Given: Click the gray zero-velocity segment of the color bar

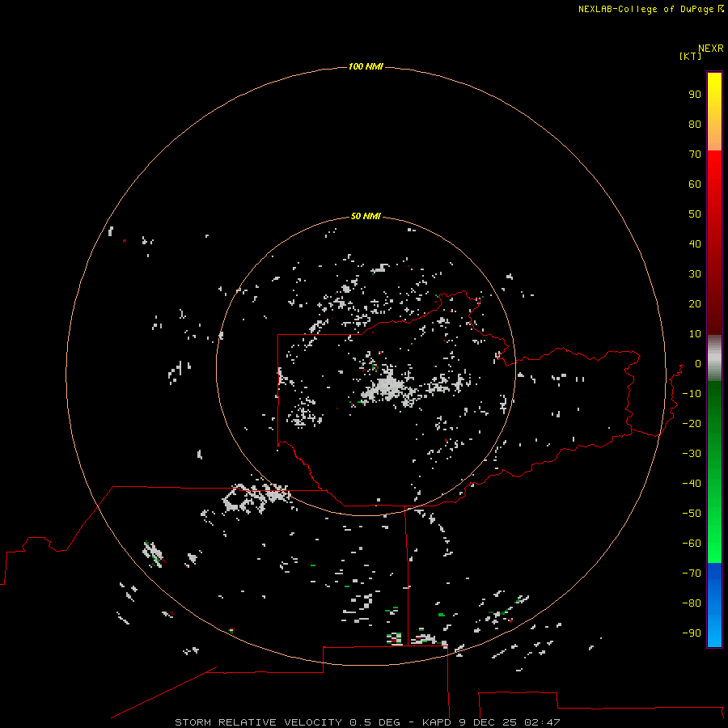Looking at the screenshot, I should click(714, 358).
